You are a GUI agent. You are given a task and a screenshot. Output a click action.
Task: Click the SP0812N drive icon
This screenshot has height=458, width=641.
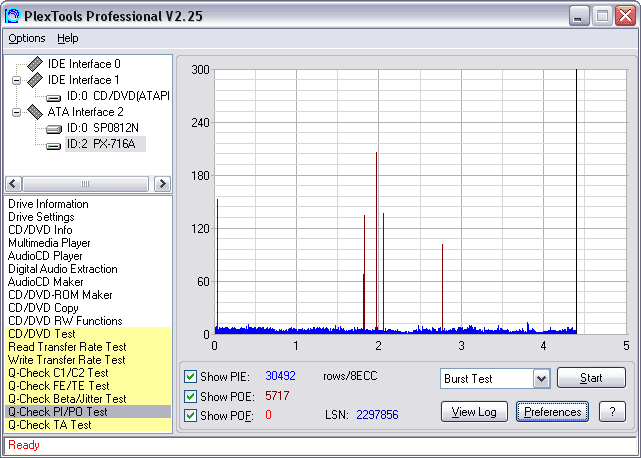point(54,129)
